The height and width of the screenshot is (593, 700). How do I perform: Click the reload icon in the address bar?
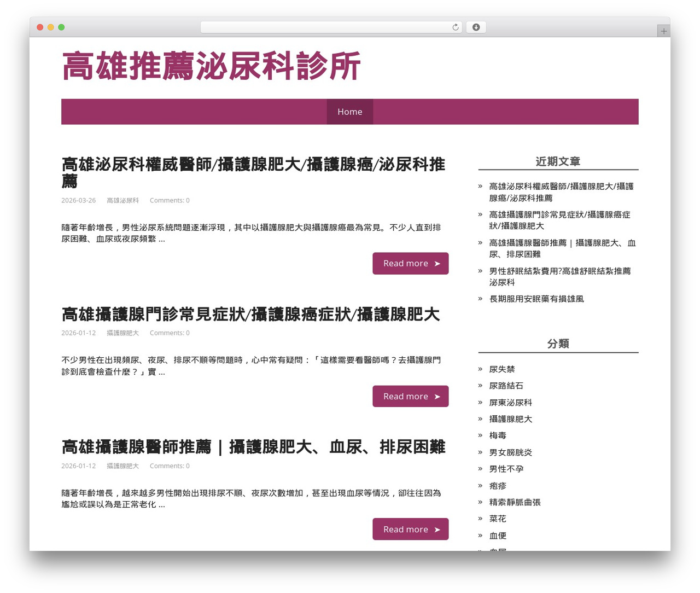(455, 27)
